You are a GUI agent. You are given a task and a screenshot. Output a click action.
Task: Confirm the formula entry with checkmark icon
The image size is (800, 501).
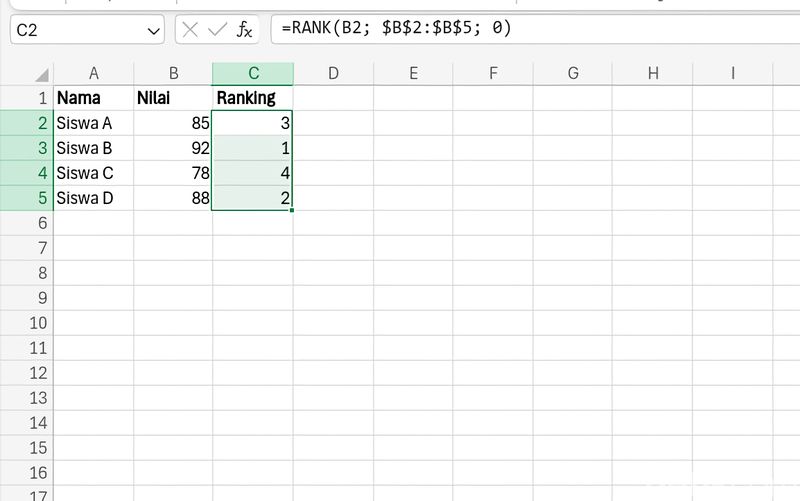tap(217, 30)
